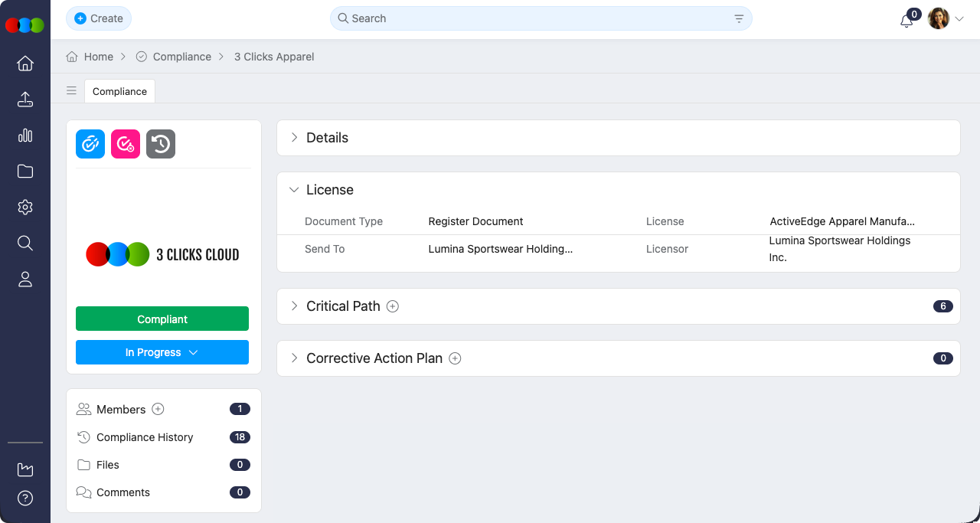980x523 pixels.
Task: Add a new member with plus icon
Action: [x=158, y=410]
